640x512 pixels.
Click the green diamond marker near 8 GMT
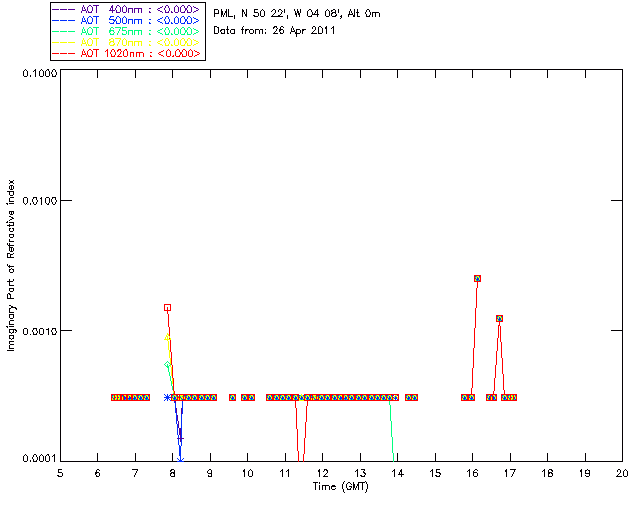coord(167,365)
